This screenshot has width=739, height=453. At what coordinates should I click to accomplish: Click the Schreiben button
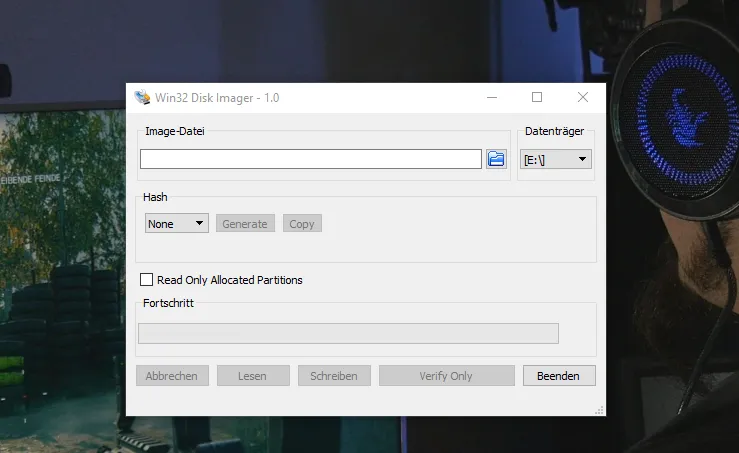[334, 376]
